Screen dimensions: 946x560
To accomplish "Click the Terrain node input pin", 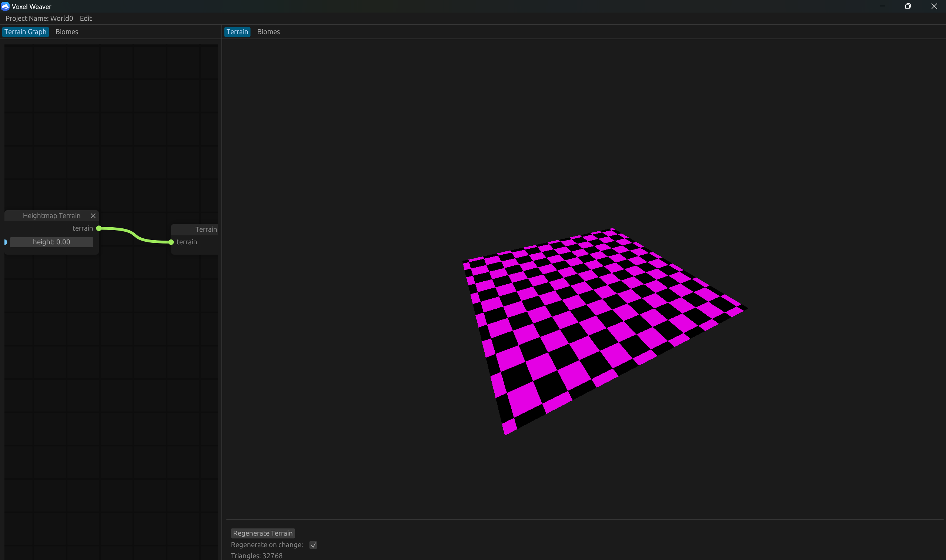I will (171, 242).
